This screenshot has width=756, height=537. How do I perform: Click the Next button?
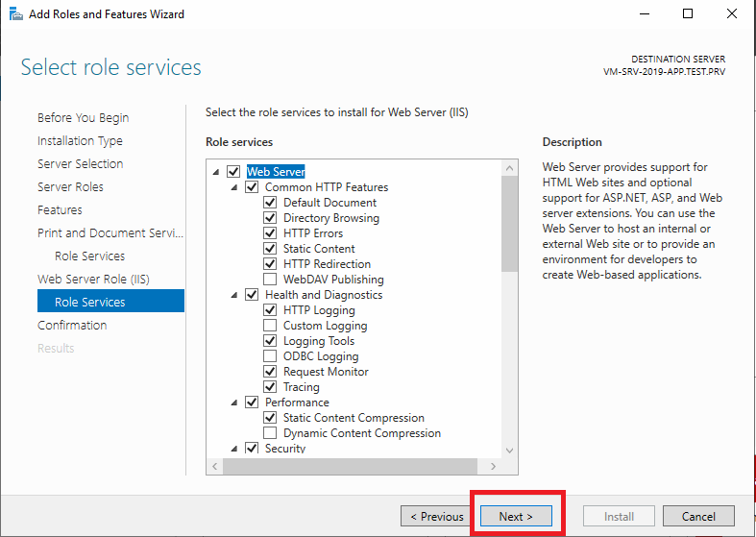[516, 516]
